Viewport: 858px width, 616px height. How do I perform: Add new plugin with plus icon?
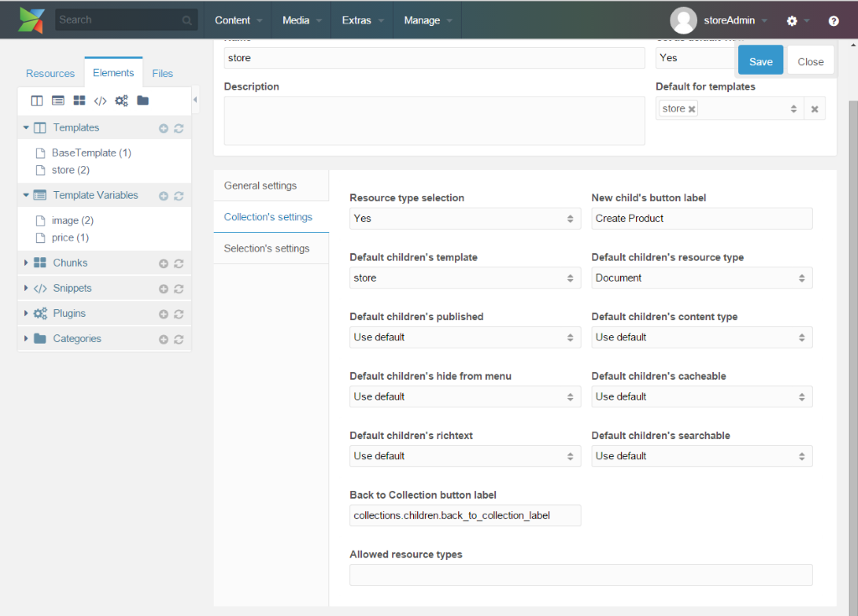(163, 314)
